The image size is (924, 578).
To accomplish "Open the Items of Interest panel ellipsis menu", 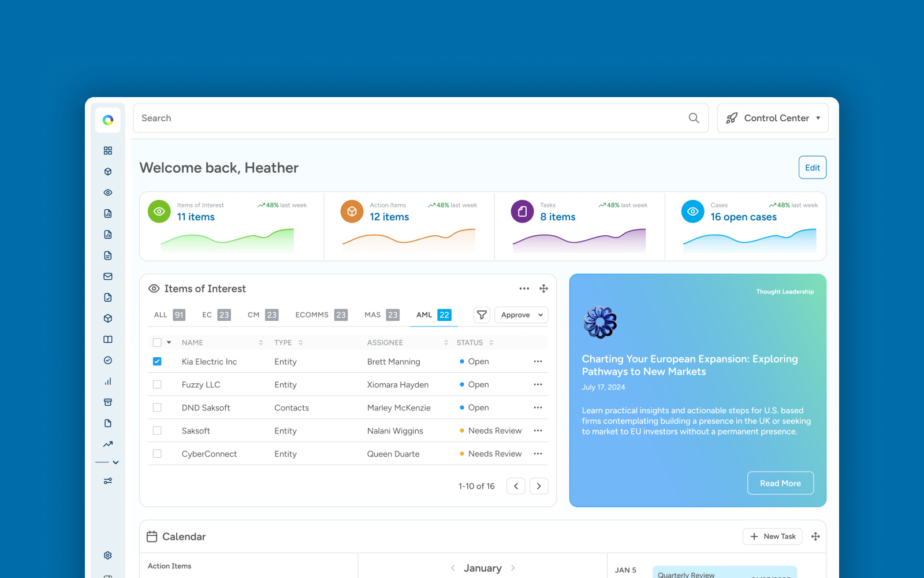I will coord(524,288).
